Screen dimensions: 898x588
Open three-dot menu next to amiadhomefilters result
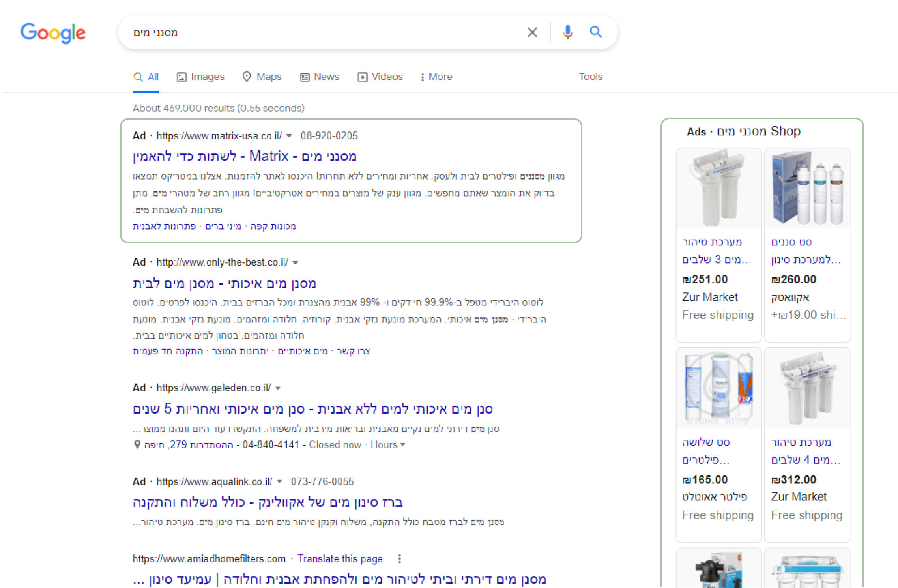[399, 558]
